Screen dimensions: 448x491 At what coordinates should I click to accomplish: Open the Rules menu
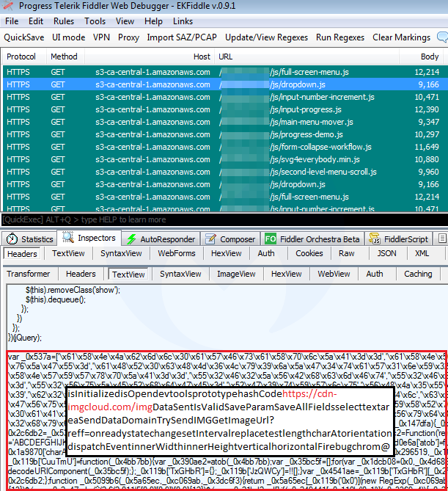point(64,21)
